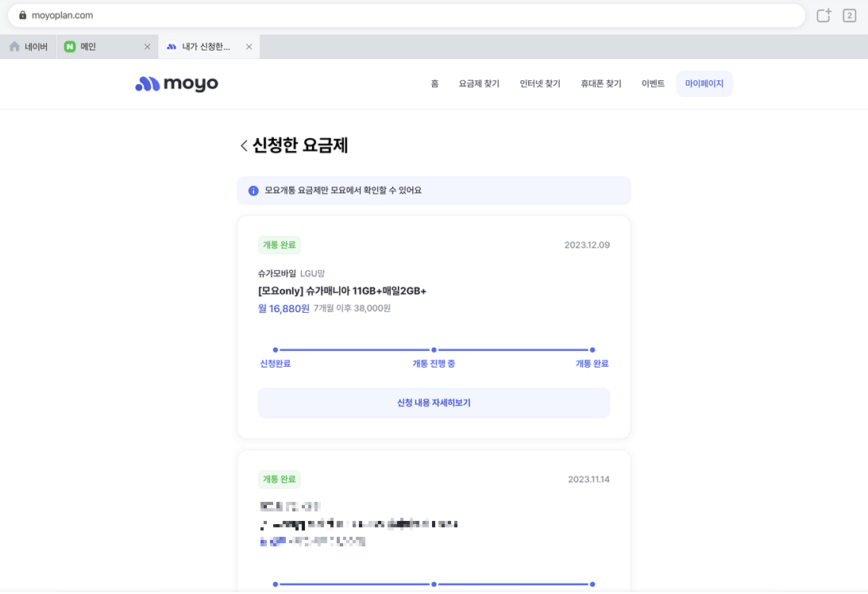
Task: Click 개통 완료 badge on 2023.12.09 card
Action: coord(279,245)
